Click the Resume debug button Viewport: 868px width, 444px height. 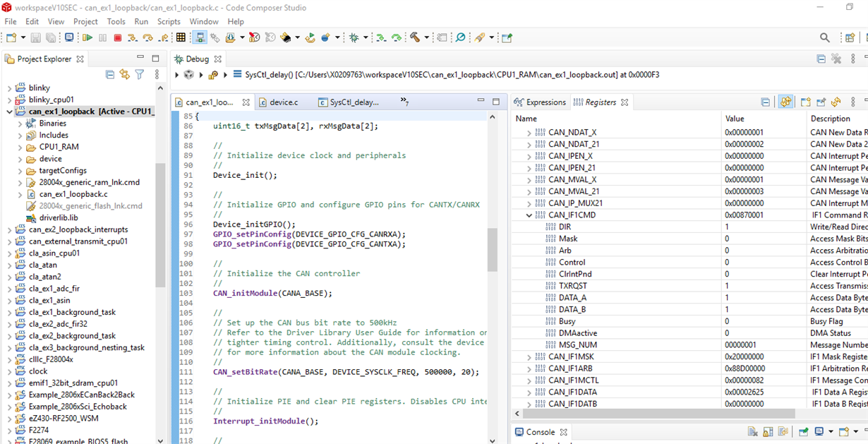[x=88, y=37]
